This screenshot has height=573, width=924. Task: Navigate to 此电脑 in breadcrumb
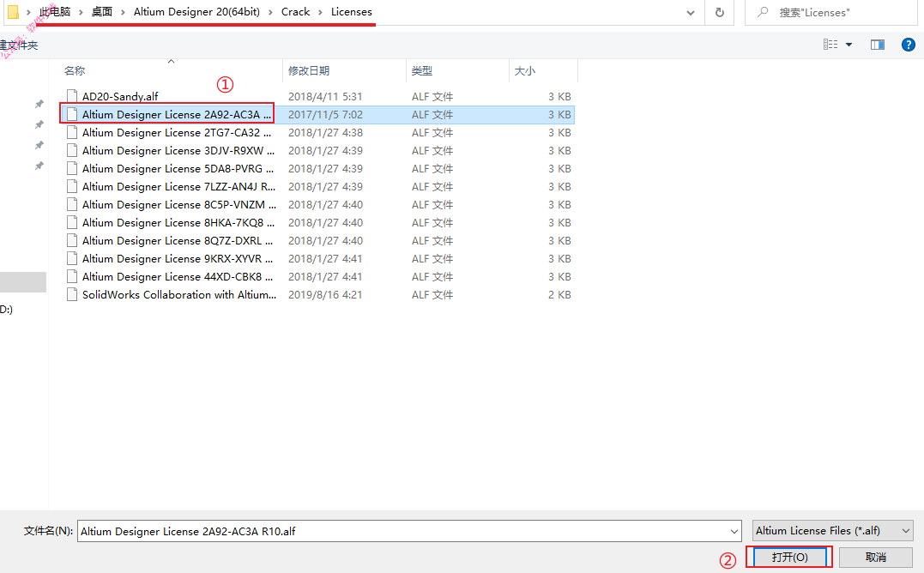coord(55,12)
